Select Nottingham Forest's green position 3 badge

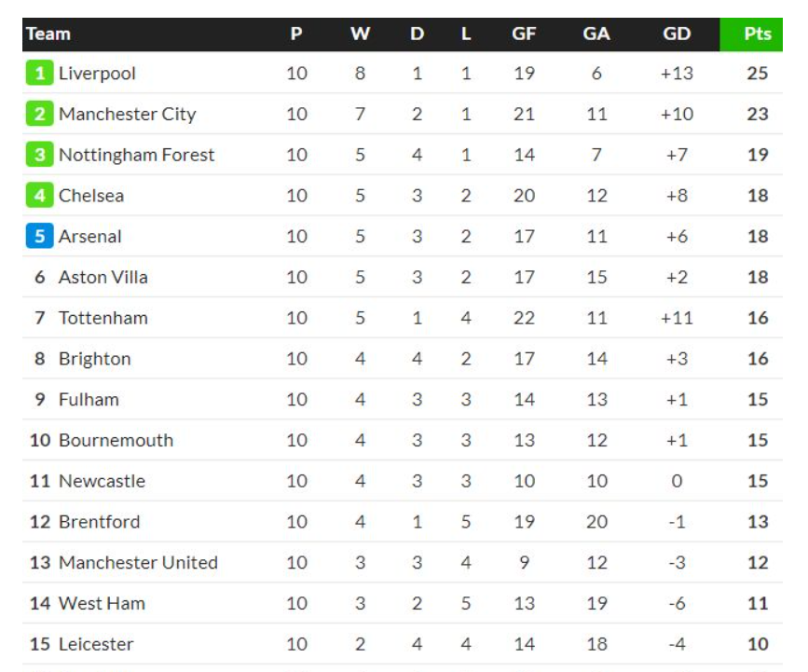pos(40,155)
